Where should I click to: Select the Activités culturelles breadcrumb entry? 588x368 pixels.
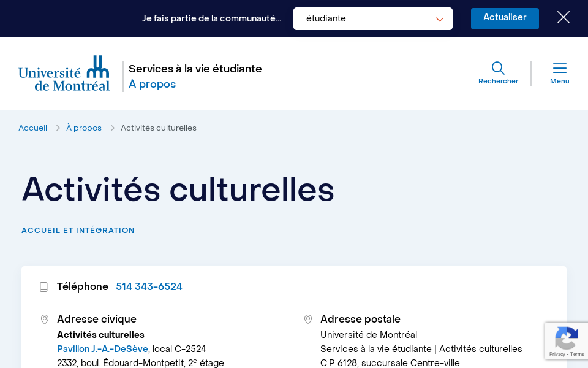click(x=159, y=128)
